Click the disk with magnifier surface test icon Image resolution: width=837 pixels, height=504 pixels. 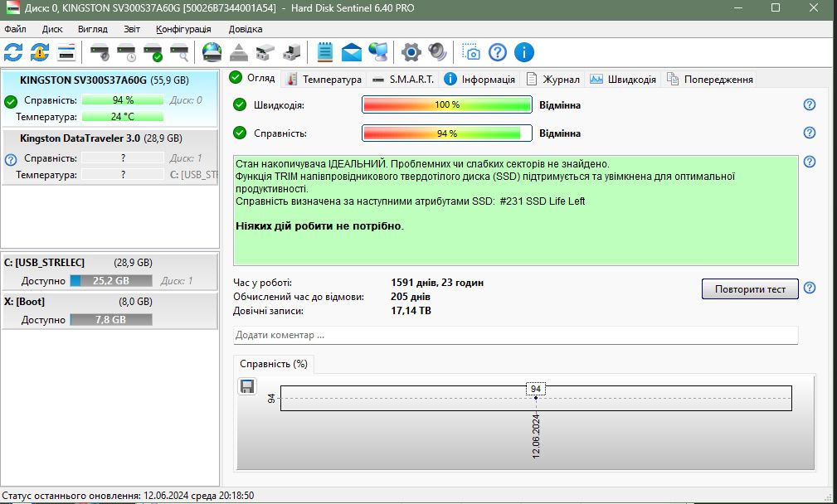point(179,52)
